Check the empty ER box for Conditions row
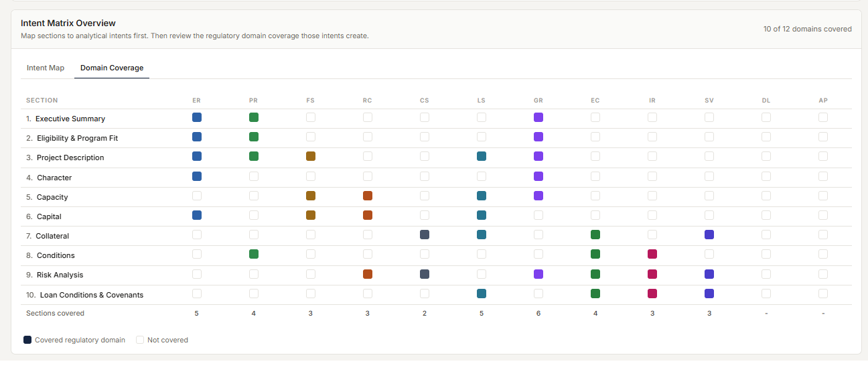 pyautogui.click(x=197, y=254)
